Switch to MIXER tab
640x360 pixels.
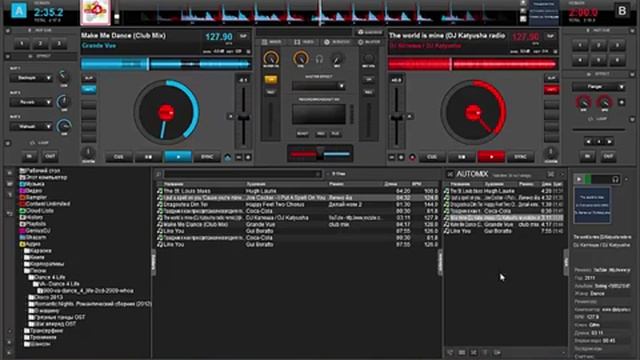[272, 42]
